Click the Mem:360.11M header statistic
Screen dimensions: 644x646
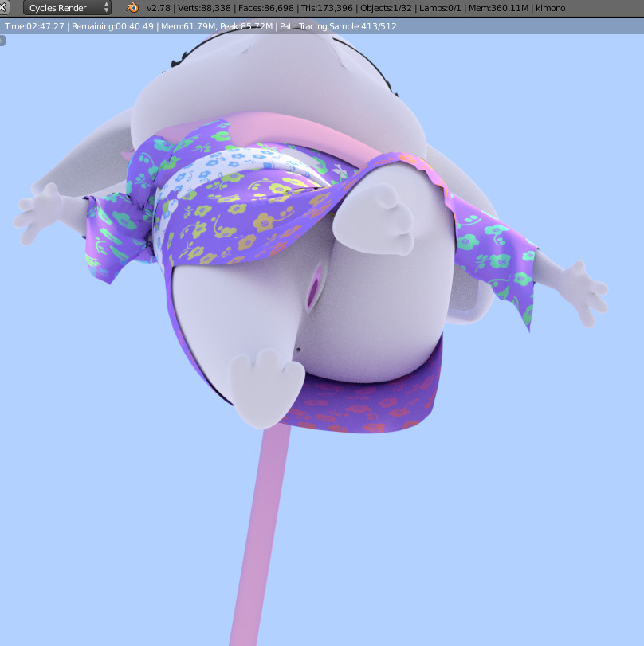498,8
